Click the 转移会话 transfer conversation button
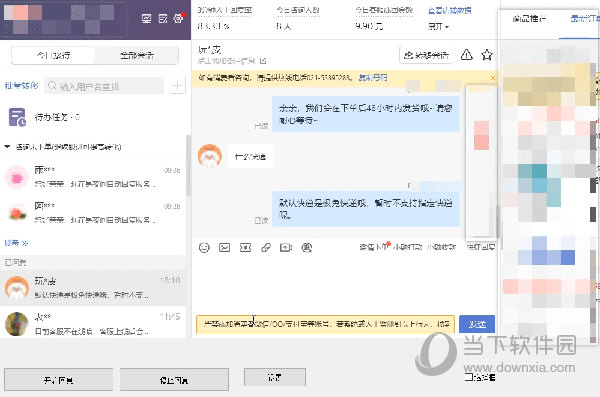The height and width of the screenshot is (397, 600). 426,56
